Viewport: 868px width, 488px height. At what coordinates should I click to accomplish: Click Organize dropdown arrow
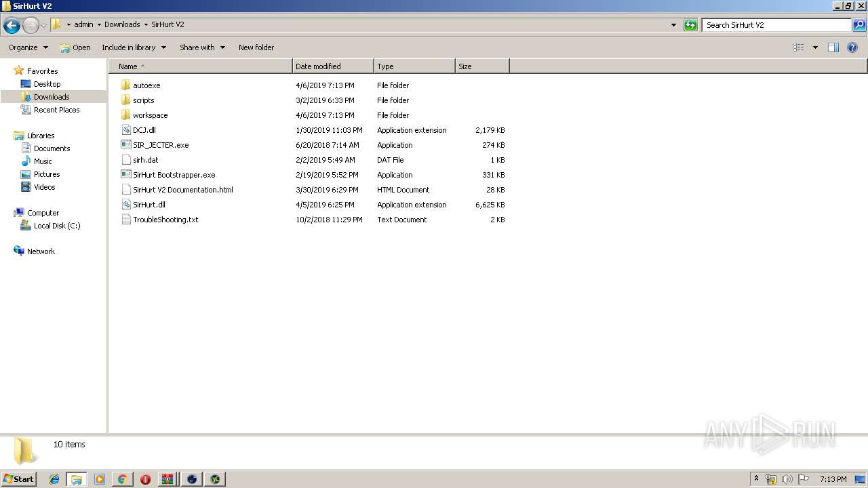[45, 47]
